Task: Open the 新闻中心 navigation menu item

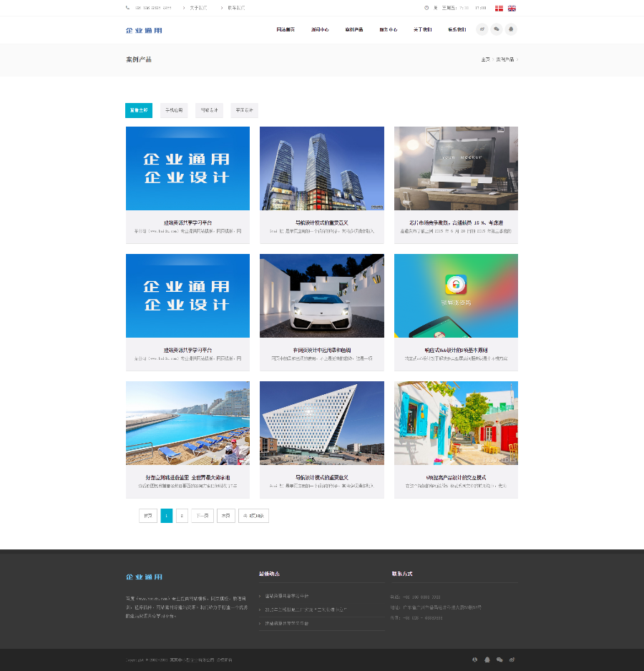Action: (x=320, y=29)
